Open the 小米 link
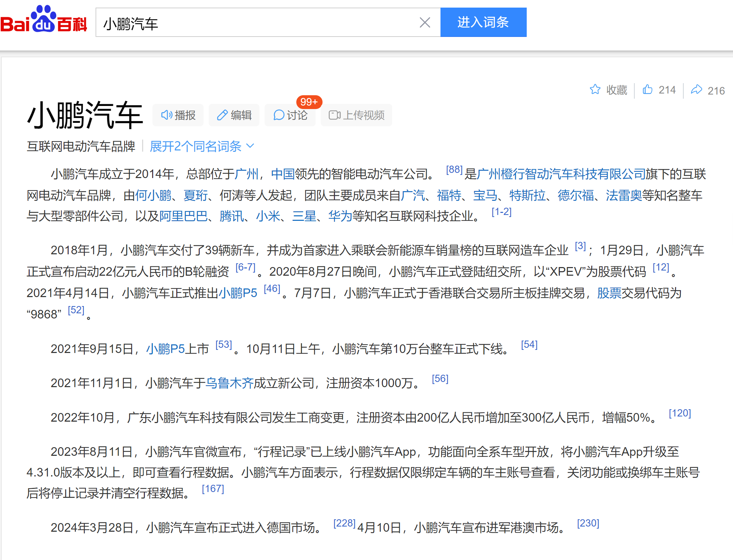 click(268, 216)
